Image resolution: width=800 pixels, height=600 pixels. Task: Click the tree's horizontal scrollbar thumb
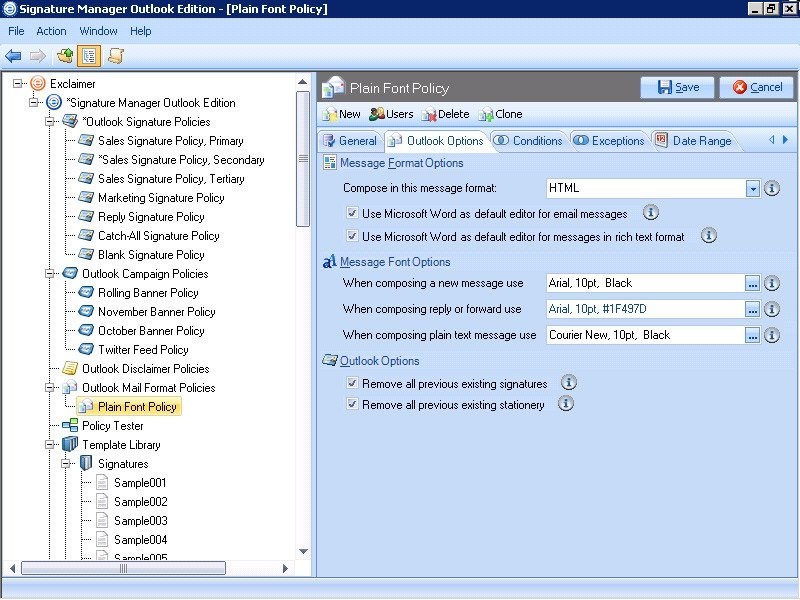click(123, 568)
